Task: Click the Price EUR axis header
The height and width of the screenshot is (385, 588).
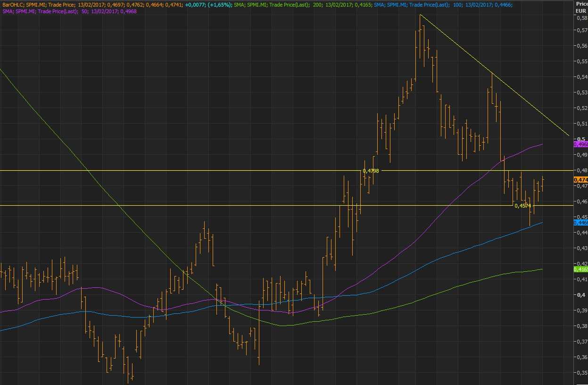Action: coord(581,7)
